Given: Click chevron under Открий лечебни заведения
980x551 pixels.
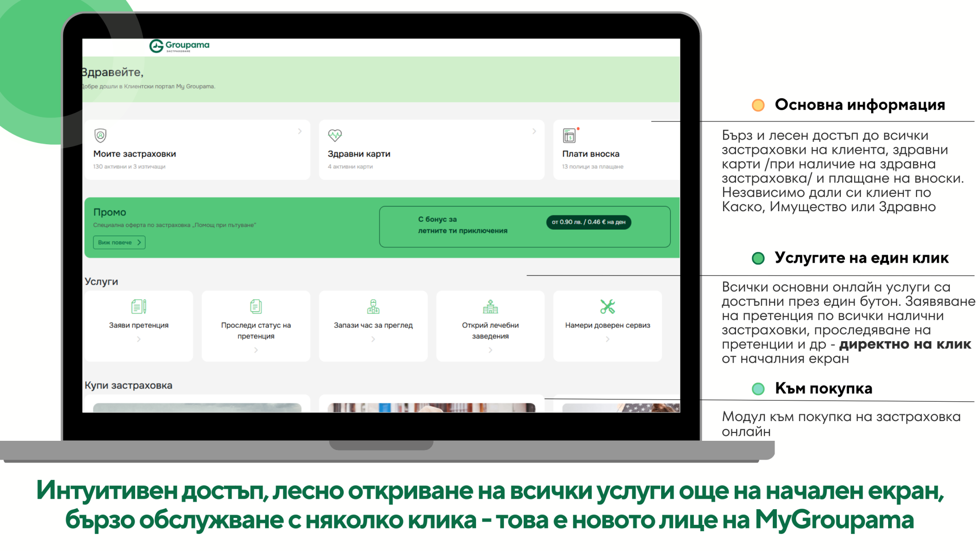Looking at the screenshot, I should click(x=490, y=350).
